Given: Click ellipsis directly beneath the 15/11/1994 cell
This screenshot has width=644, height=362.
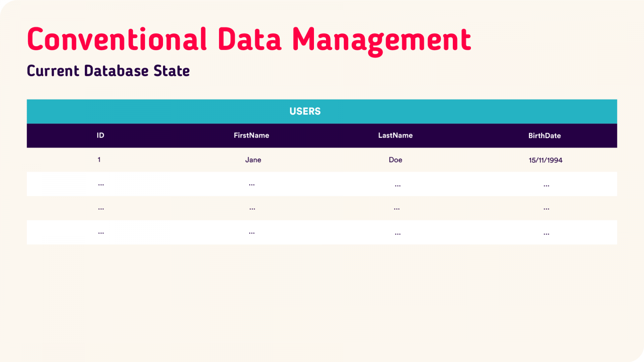Looking at the screenshot, I should click(x=546, y=185).
